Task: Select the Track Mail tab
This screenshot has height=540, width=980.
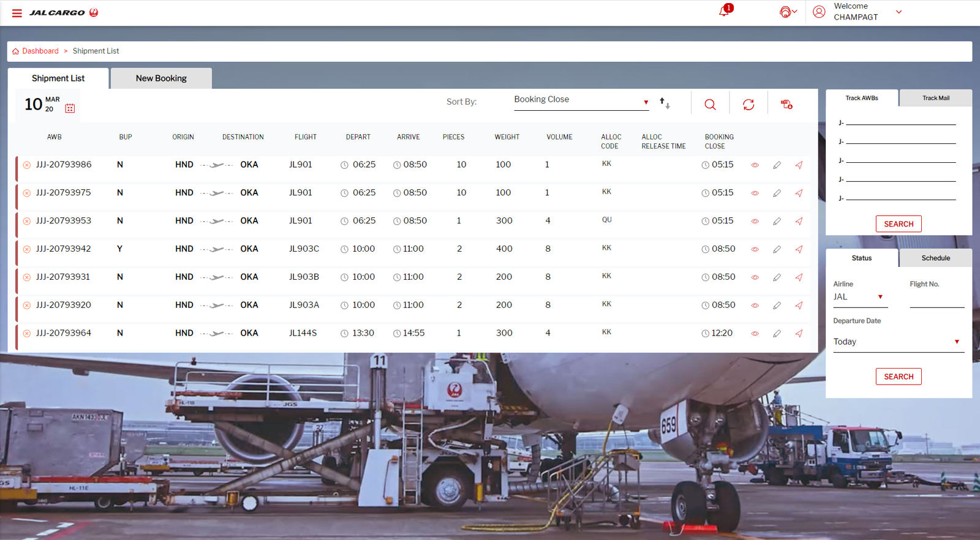Action: coord(935,98)
